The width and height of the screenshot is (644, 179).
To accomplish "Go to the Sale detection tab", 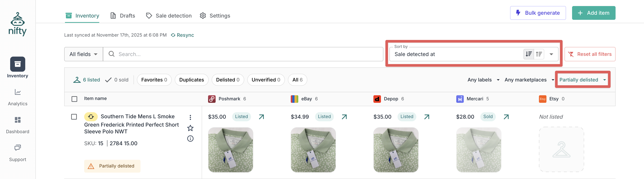I will pyautogui.click(x=169, y=16).
